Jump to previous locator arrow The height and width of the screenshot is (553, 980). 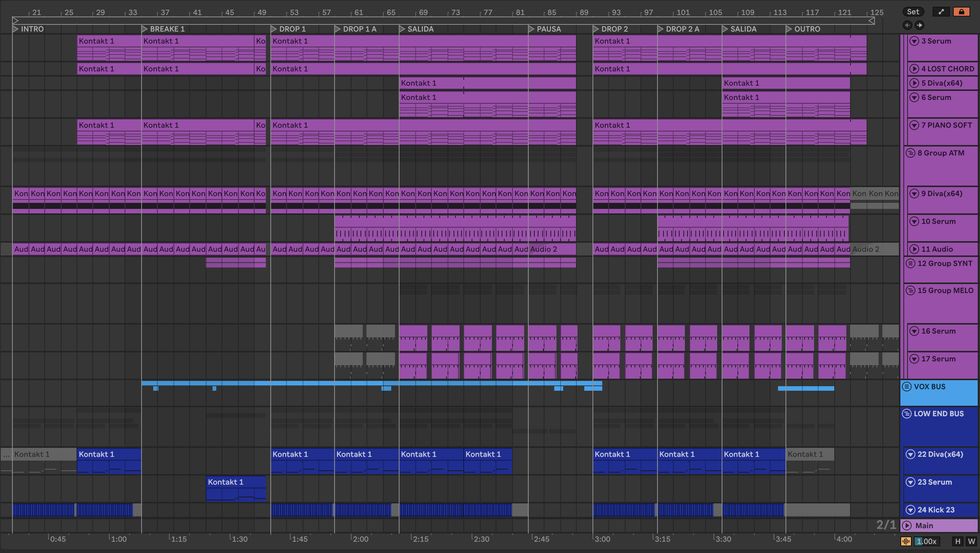907,25
